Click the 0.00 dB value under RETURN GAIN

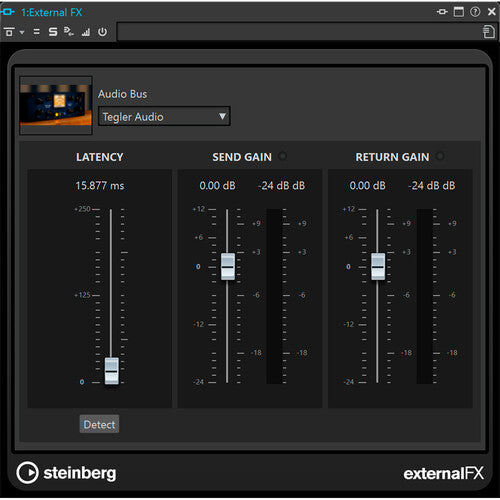(x=367, y=186)
